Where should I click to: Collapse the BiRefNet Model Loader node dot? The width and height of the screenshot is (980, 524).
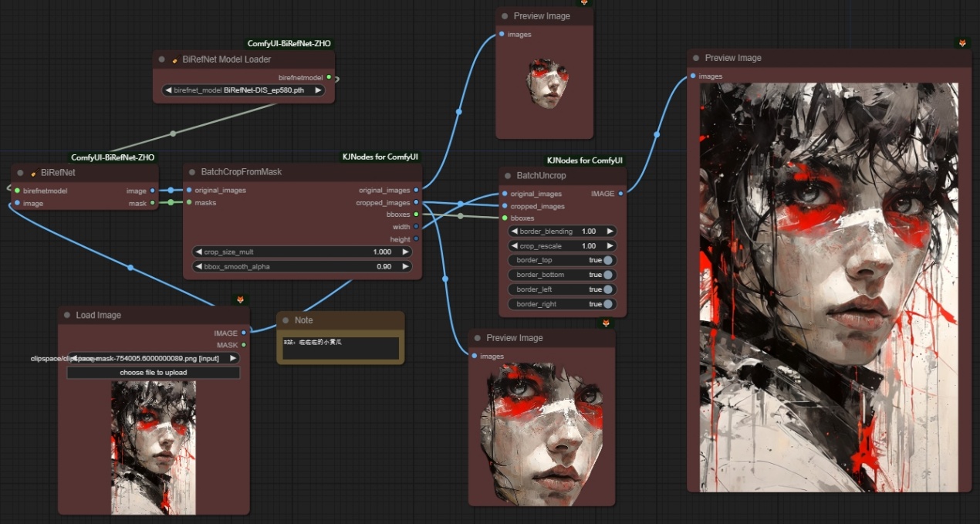click(162, 59)
